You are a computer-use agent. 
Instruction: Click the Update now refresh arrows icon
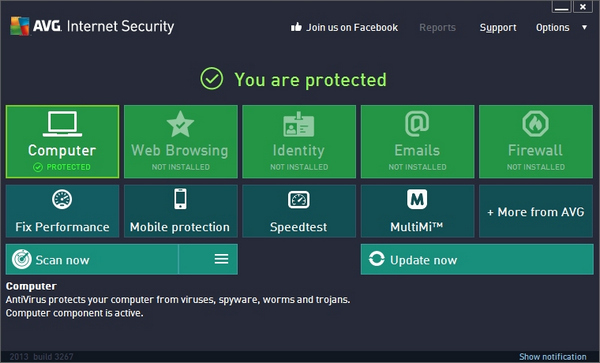(377, 259)
